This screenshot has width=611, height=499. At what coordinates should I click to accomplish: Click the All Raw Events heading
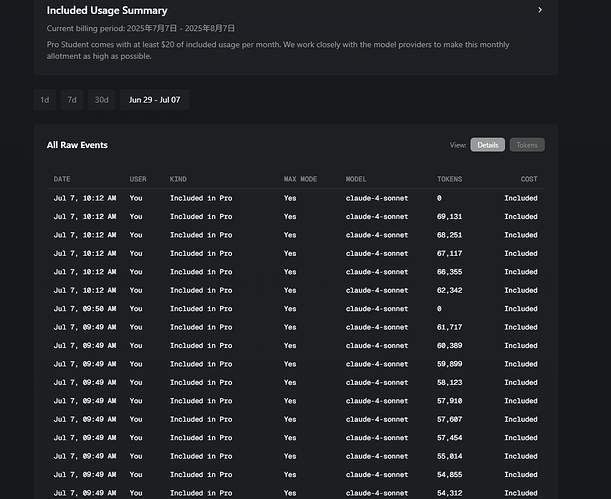click(77, 145)
